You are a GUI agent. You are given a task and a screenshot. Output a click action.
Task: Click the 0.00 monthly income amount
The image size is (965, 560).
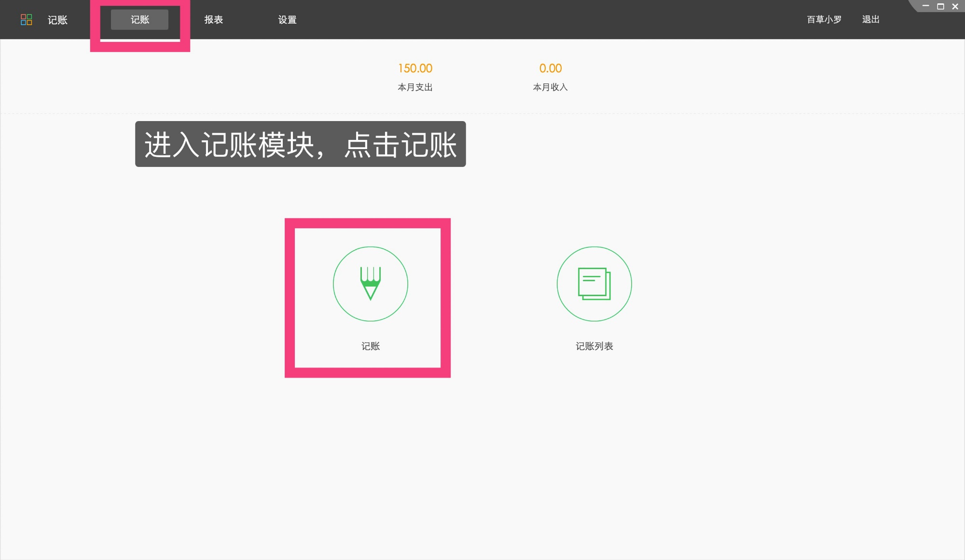(x=550, y=68)
